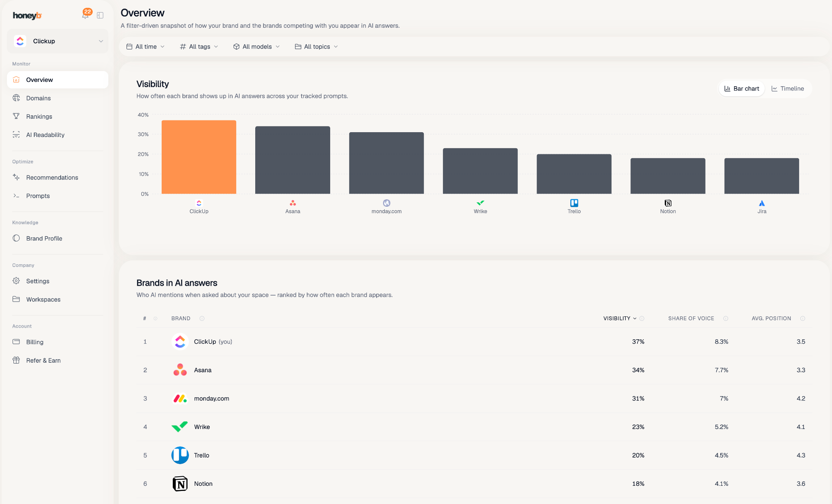
Task: Open Prompts in sidebar
Action: pos(58,196)
